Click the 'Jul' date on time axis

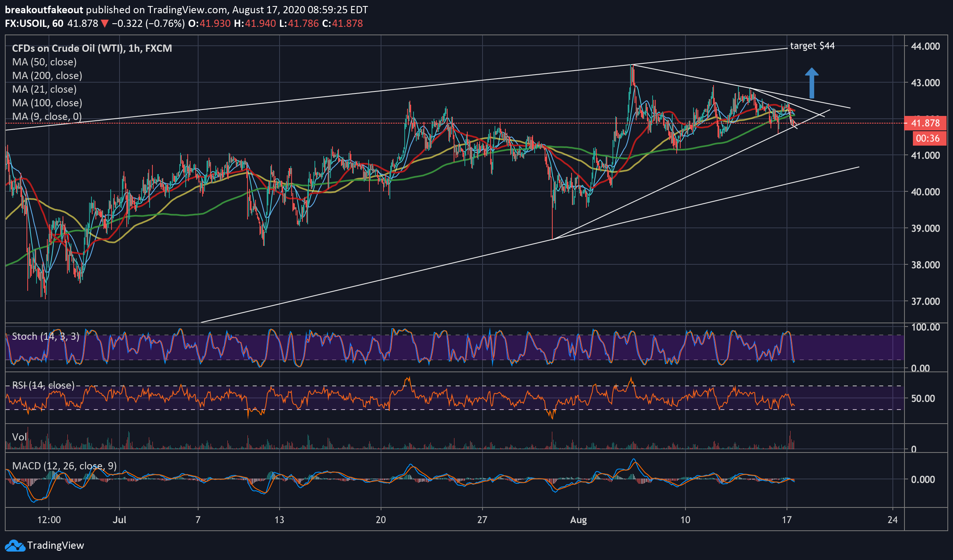pyautogui.click(x=120, y=520)
